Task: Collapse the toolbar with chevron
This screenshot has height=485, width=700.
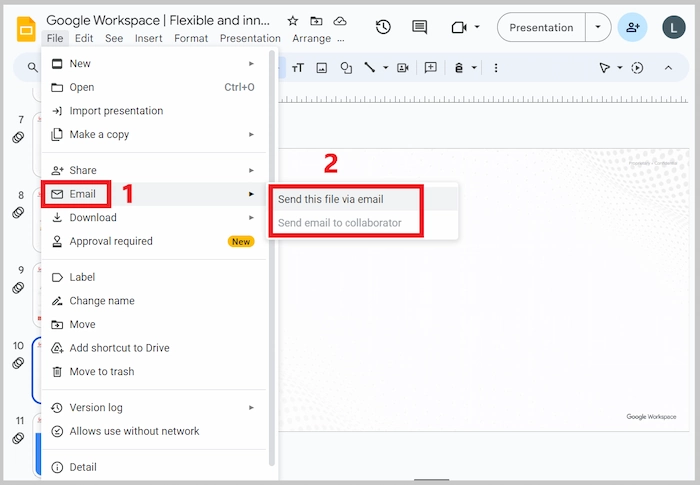Action: 668,68
